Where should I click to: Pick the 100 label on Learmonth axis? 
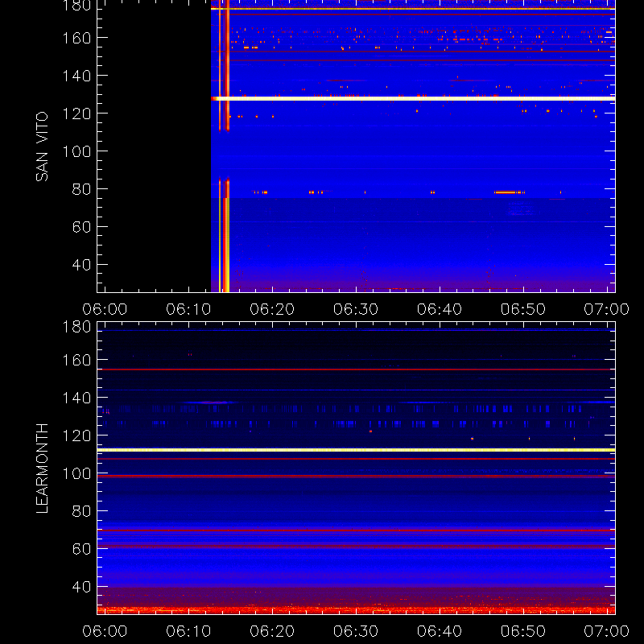pyautogui.click(x=76, y=473)
